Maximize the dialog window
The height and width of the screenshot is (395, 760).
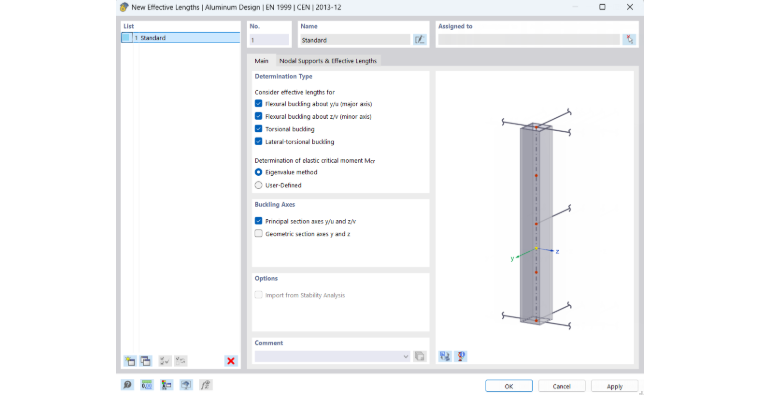602,7
